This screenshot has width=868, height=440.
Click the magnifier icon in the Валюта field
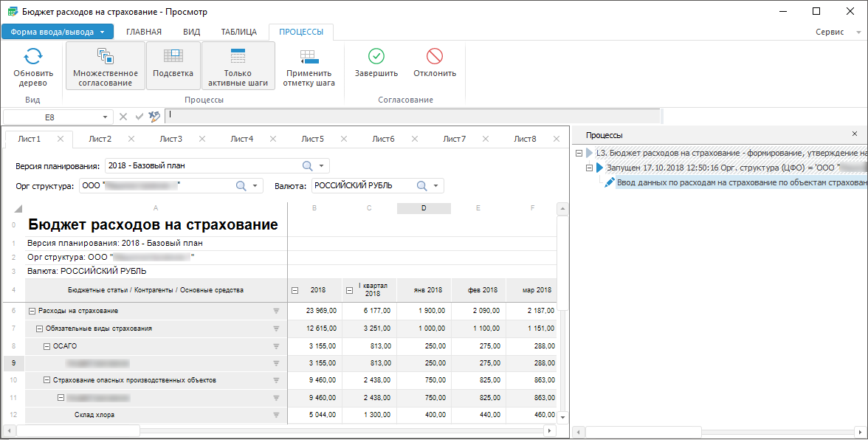422,186
